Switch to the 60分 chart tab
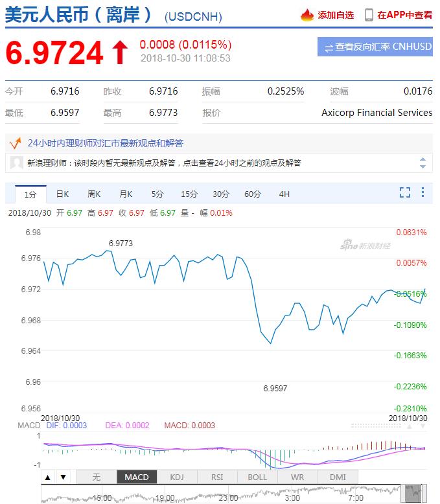The image size is (440, 504). coord(253,194)
